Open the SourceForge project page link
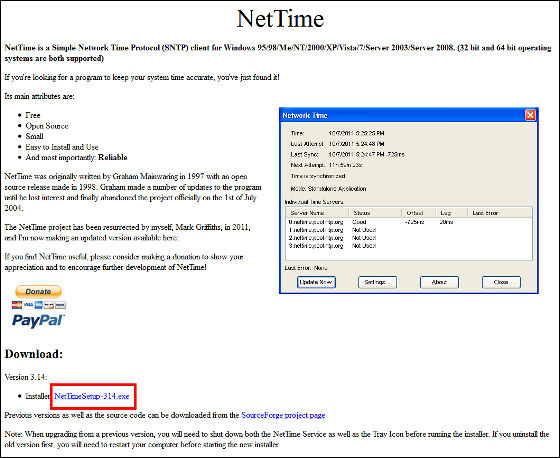Image resolution: width=560 pixels, height=458 pixels. pyautogui.click(x=283, y=415)
